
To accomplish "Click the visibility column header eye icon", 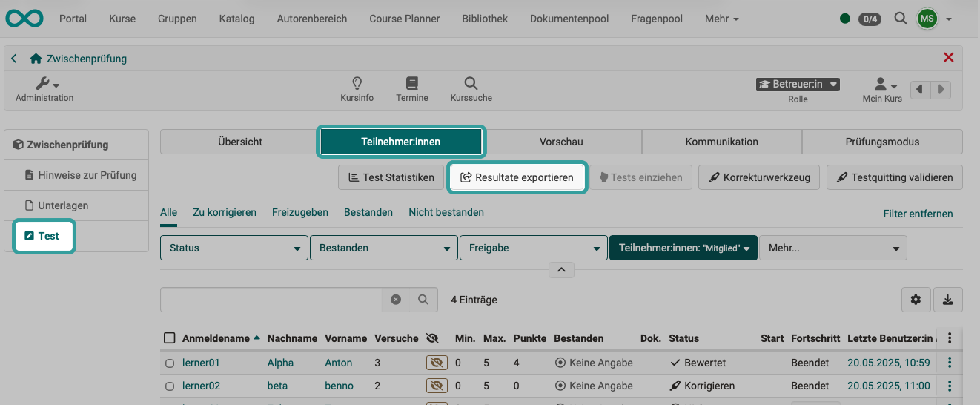I will click(433, 338).
